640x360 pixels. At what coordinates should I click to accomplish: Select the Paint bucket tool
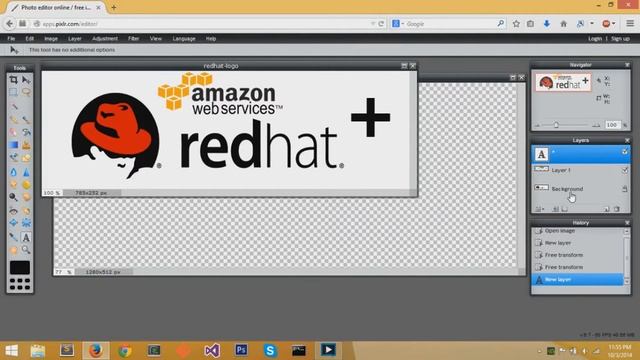click(x=26, y=132)
